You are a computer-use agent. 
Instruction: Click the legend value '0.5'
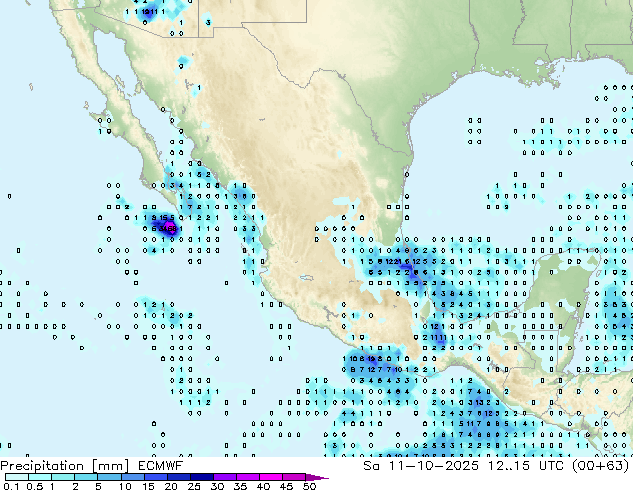click(34, 486)
